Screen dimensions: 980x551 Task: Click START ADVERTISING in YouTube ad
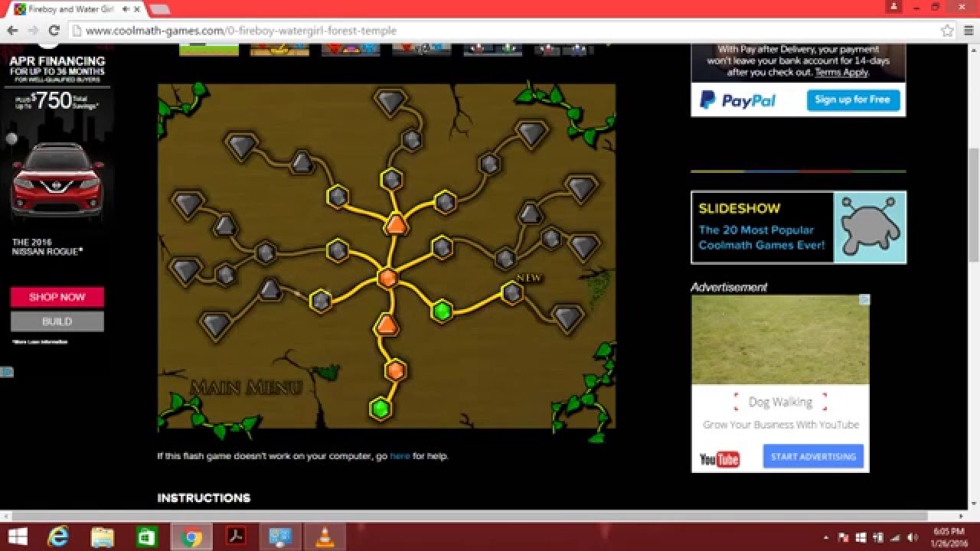click(x=813, y=456)
